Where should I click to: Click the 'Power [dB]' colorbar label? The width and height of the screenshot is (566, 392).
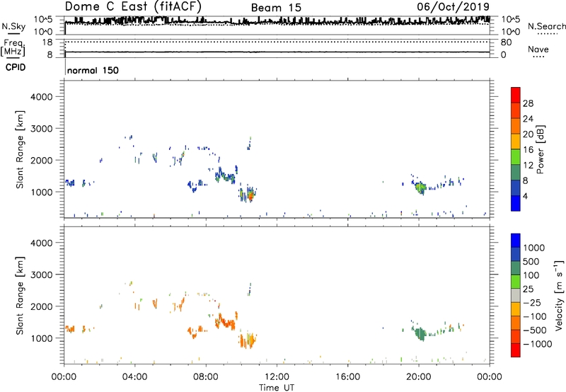point(540,149)
